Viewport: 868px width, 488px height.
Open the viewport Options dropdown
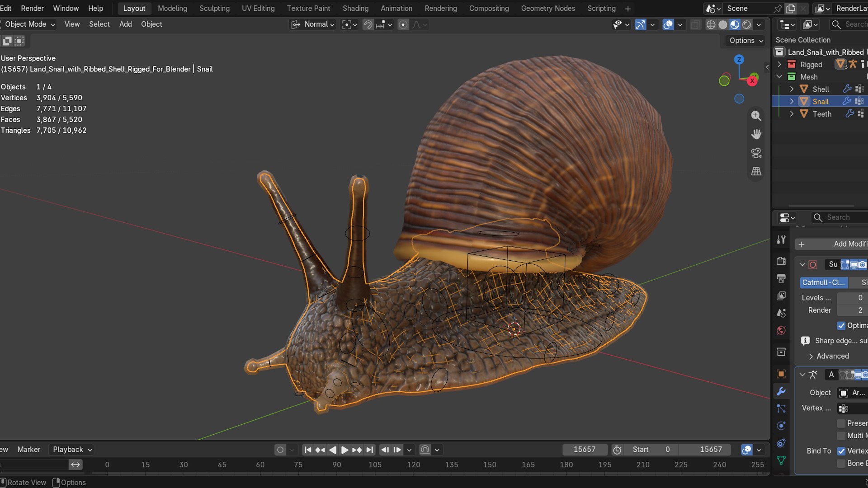click(746, 41)
